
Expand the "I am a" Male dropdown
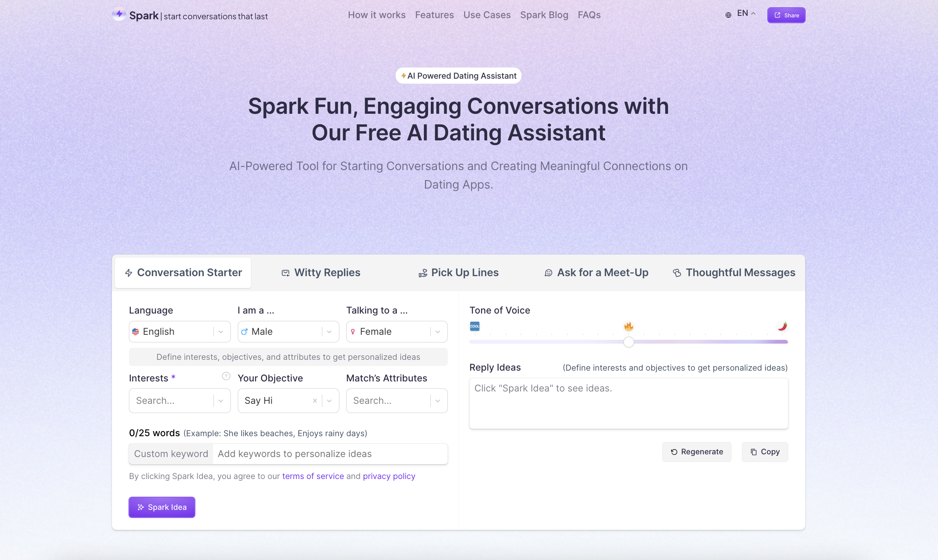tap(288, 332)
